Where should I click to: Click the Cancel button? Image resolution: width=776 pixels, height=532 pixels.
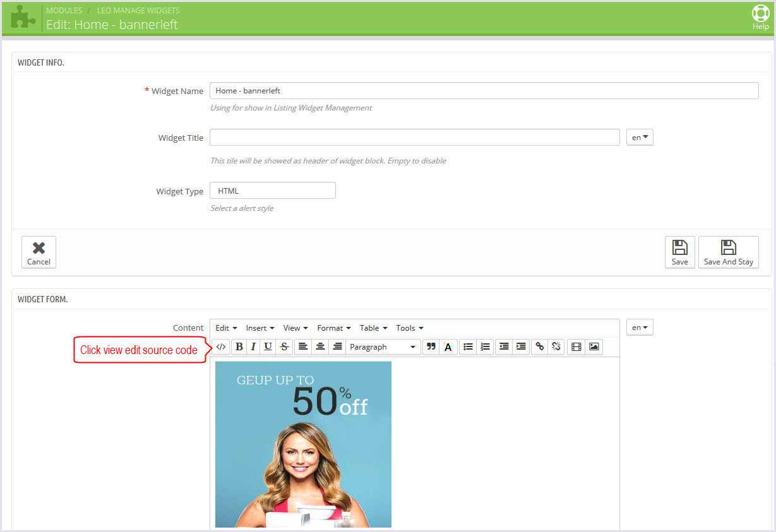(39, 252)
